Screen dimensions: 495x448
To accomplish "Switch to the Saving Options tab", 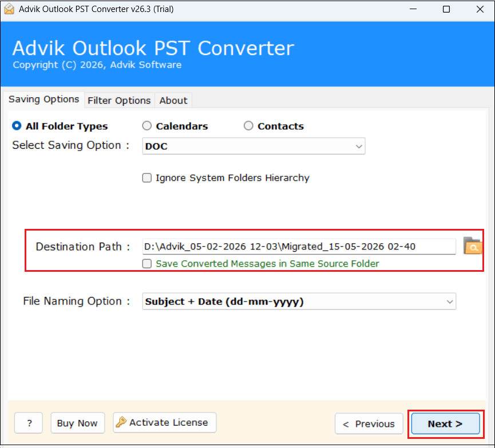I will point(44,100).
